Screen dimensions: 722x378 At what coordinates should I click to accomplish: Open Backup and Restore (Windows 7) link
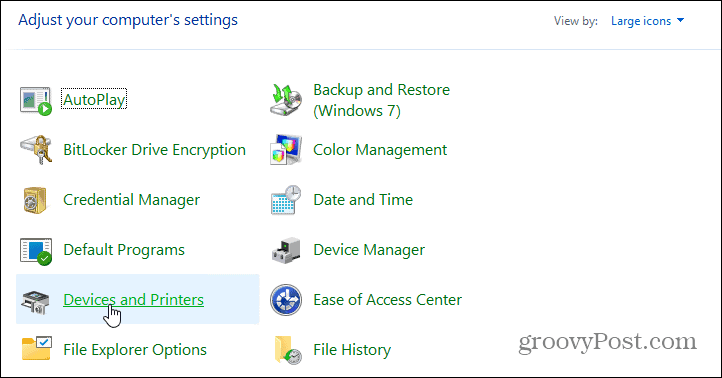point(381,100)
